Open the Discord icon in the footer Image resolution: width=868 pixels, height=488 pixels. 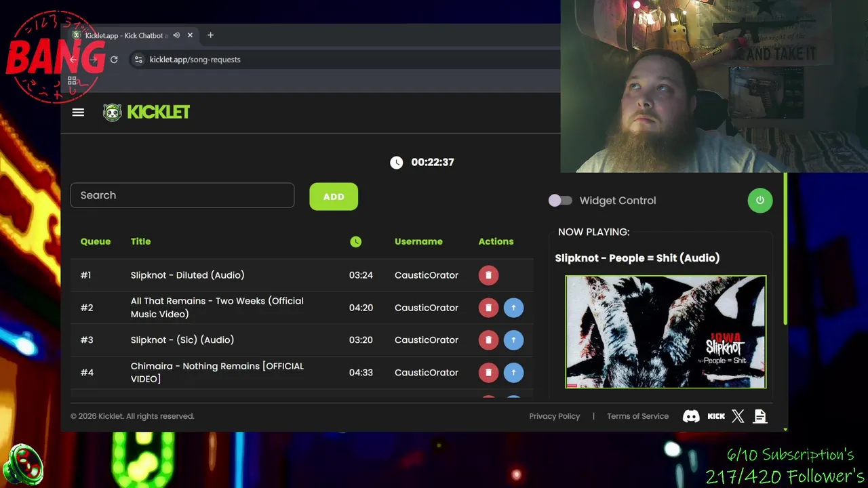(x=691, y=416)
